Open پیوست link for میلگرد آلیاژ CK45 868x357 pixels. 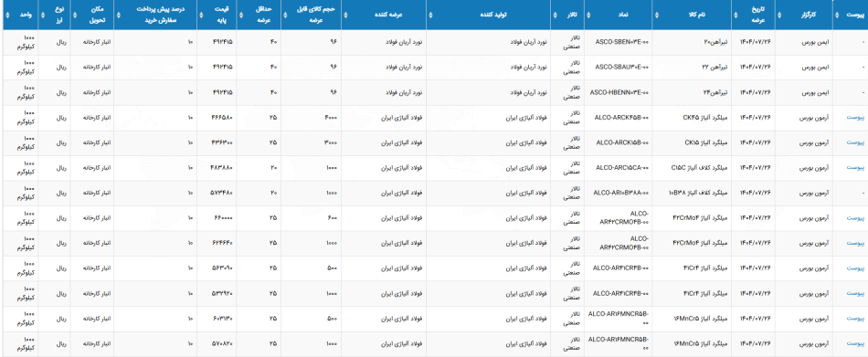[x=855, y=118]
